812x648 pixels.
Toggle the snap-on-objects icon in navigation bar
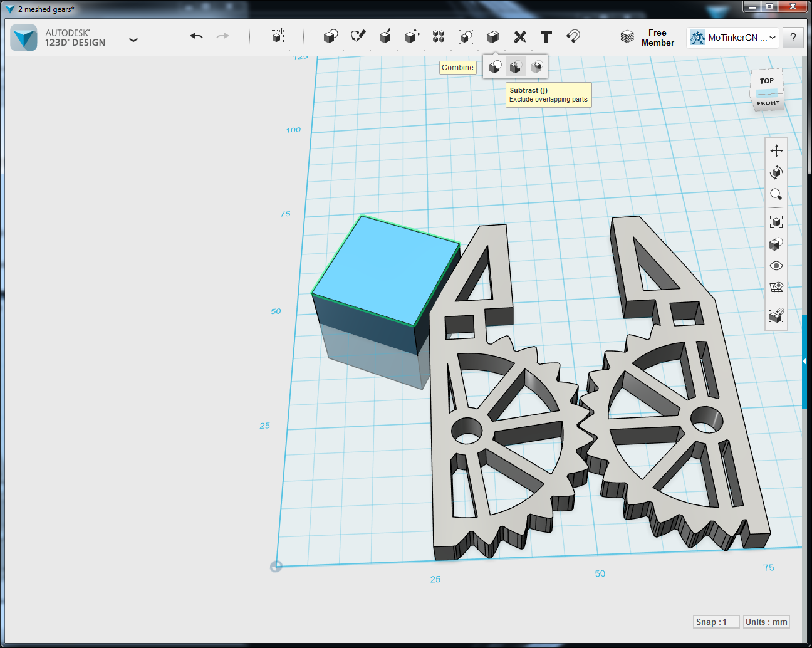pos(776,315)
